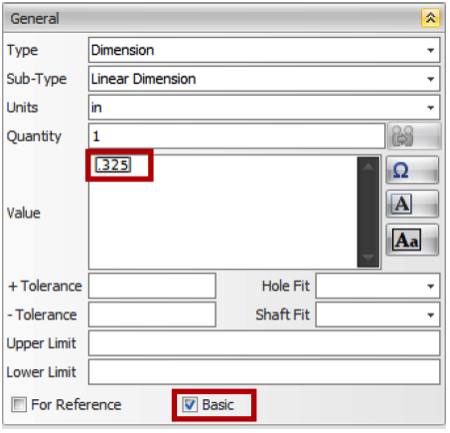
Task: Focus the Upper Limit field
Action: point(264,343)
